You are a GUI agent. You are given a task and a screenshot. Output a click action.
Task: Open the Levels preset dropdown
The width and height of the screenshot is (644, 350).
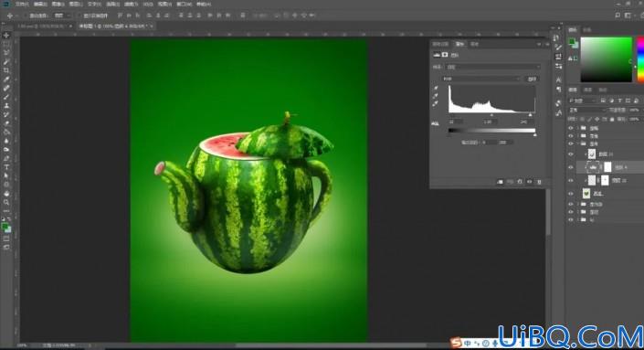[x=492, y=67]
